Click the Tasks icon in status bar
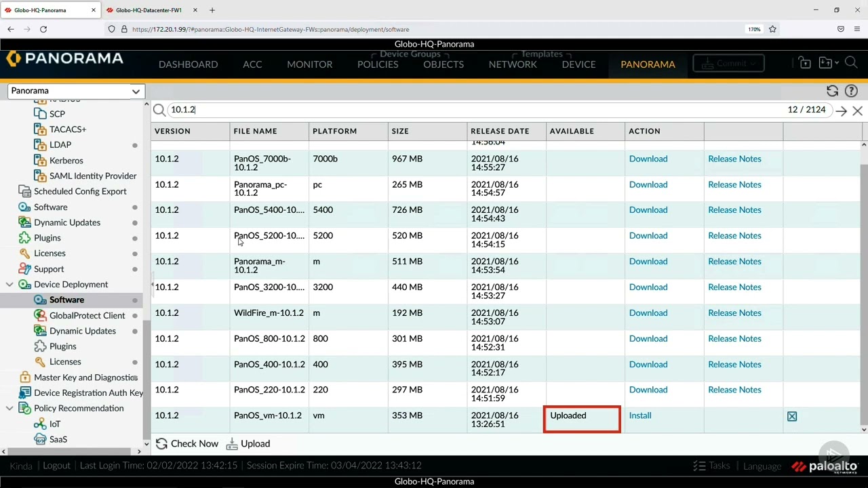The height and width of the screenshot is (488, 868). (699, 466)
